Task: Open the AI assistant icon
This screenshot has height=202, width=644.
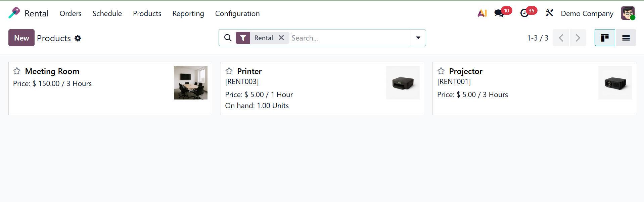Action: click(x=482, y=13)
